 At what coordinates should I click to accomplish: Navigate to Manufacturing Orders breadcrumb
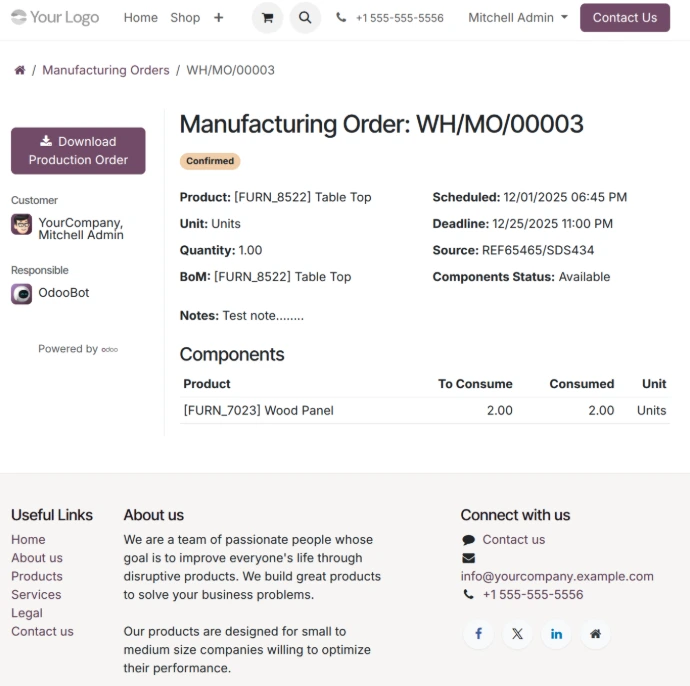(106, 70)
